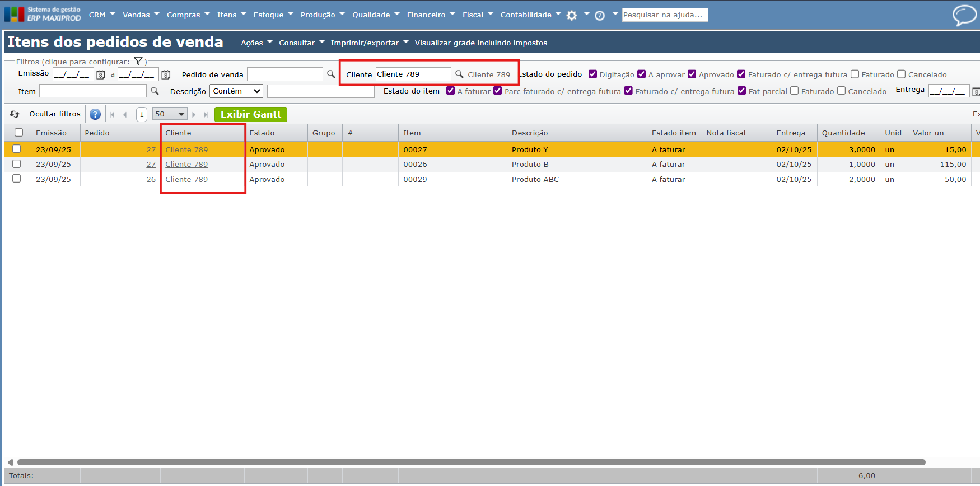The image size is (980, 486).
Task: Open the calendar for the Emissão start date
Action: coord(101,74)
